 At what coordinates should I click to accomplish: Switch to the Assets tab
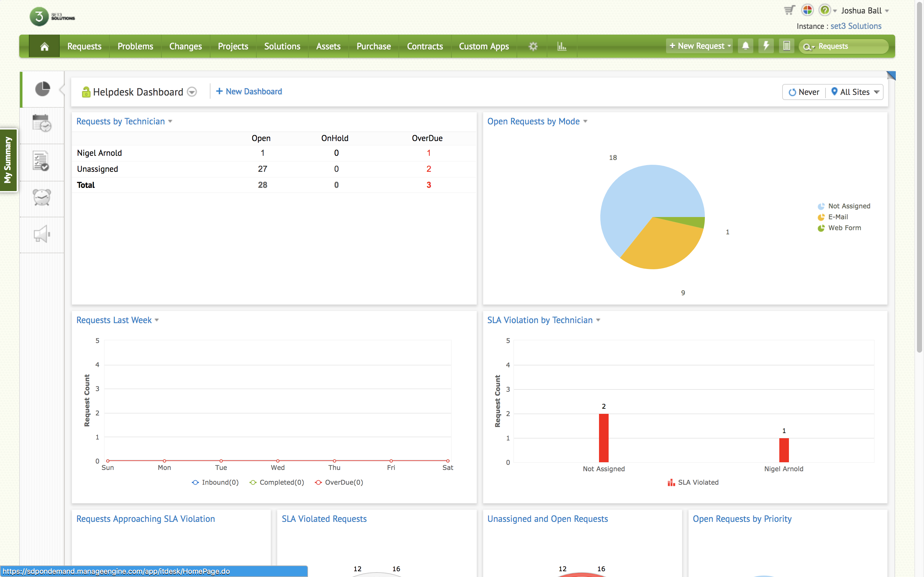tap(328, 46)
